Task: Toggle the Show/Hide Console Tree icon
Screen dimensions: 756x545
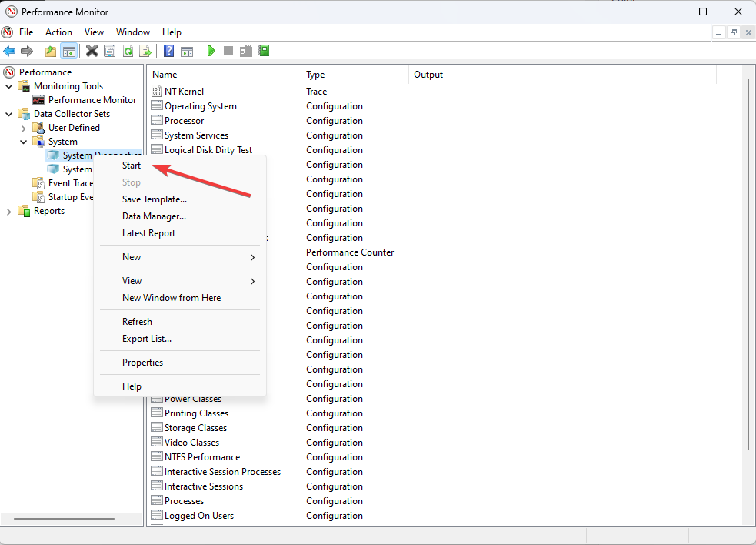Action: point(69,51)
